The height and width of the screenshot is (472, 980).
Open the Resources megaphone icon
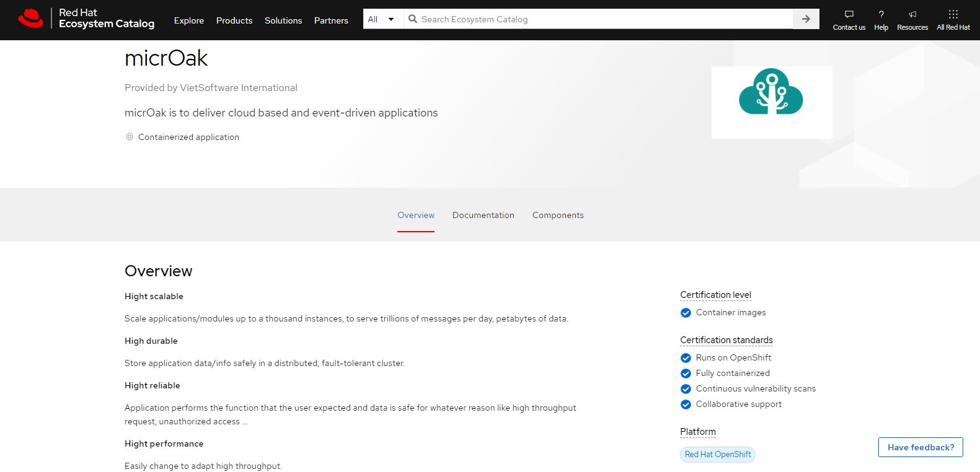(912, 14)
